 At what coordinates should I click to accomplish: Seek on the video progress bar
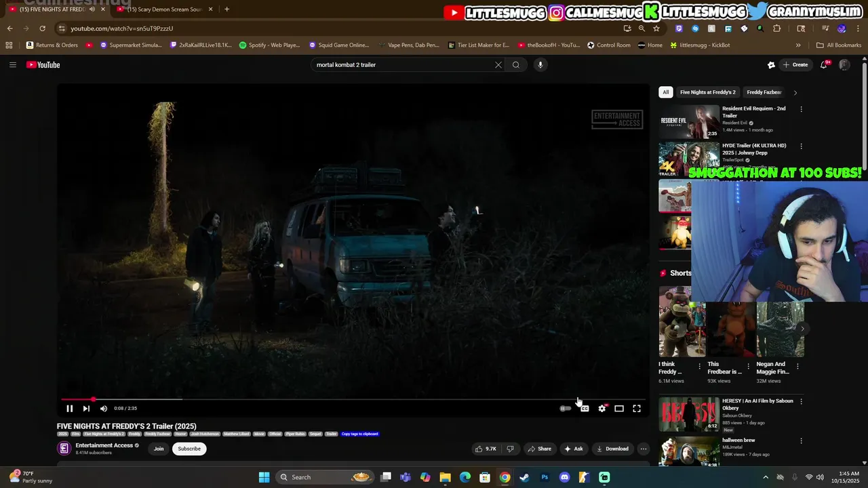[353, 399]
